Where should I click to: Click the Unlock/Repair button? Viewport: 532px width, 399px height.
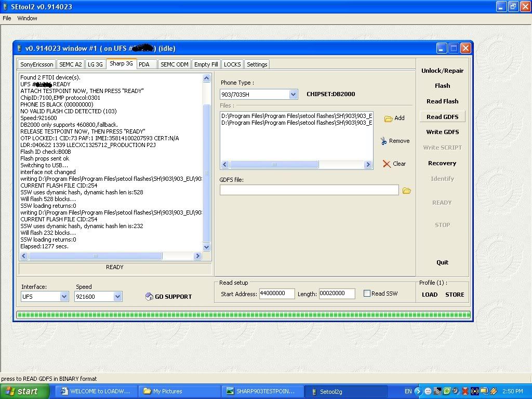click(x=443, y=71)
